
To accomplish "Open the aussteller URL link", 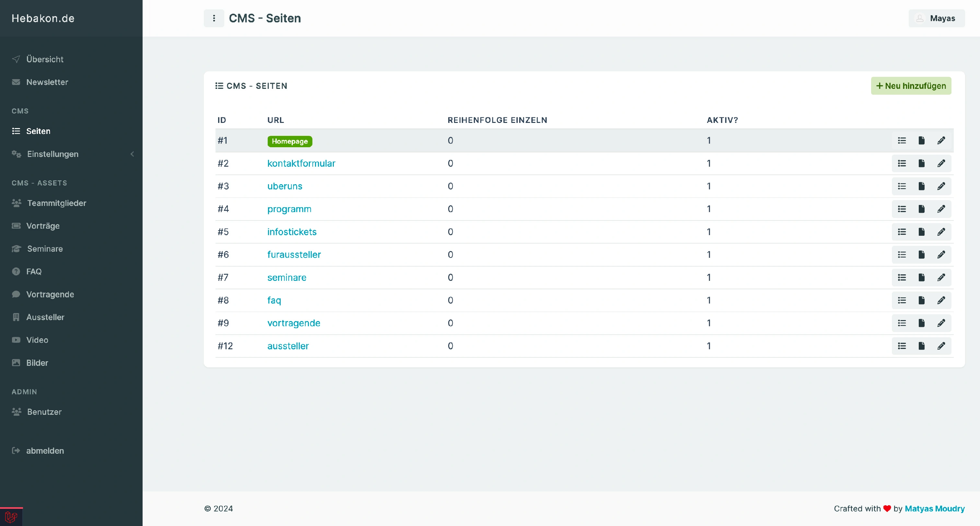I will pyautogui.click(x=288, y=346).
